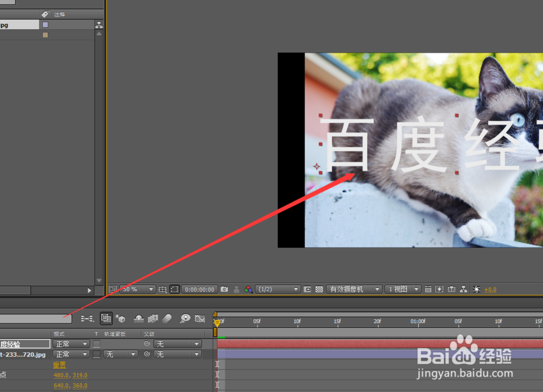Open blend mode dropdown for jpg layer
The height and width of the screenshot is (392, 543).
point(71,354)
